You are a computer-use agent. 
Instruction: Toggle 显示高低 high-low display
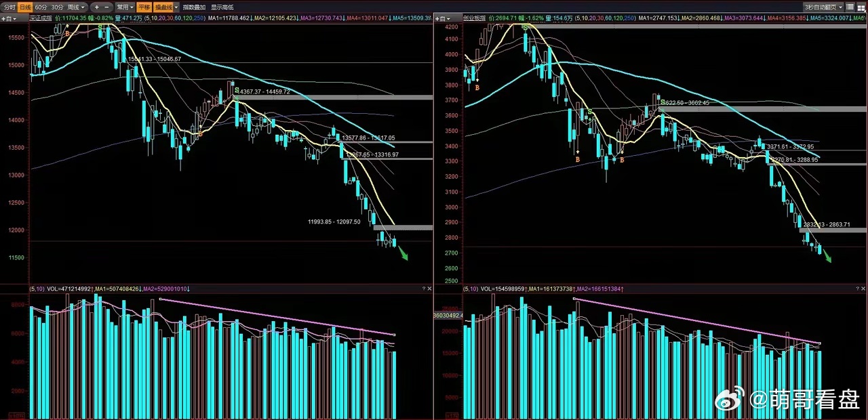pyautogui.click(x=222, y=7)
